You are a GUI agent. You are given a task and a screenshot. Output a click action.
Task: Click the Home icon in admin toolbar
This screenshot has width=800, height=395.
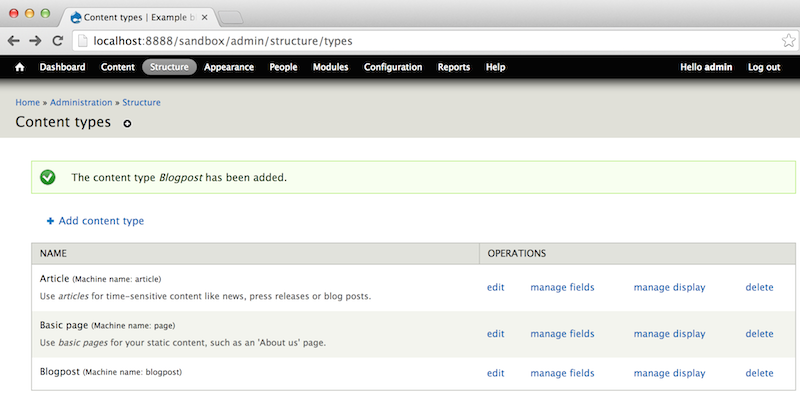tap(19, 67)
